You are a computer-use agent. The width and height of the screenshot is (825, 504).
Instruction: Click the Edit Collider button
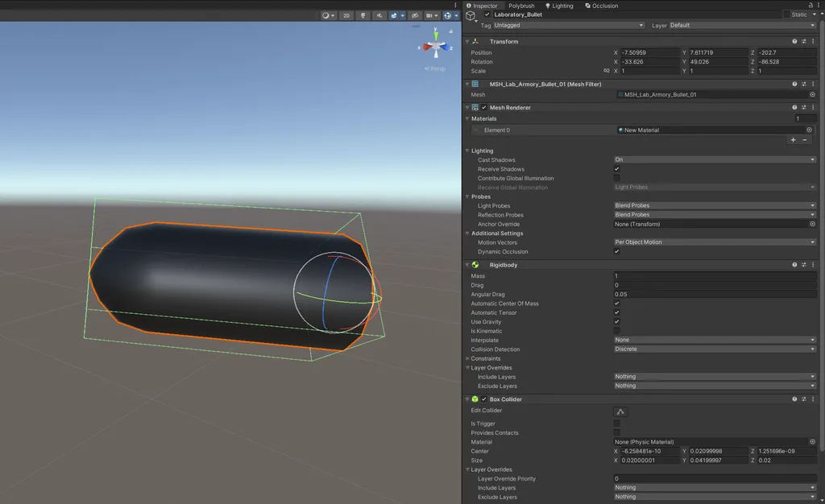(x=620, y=411)
